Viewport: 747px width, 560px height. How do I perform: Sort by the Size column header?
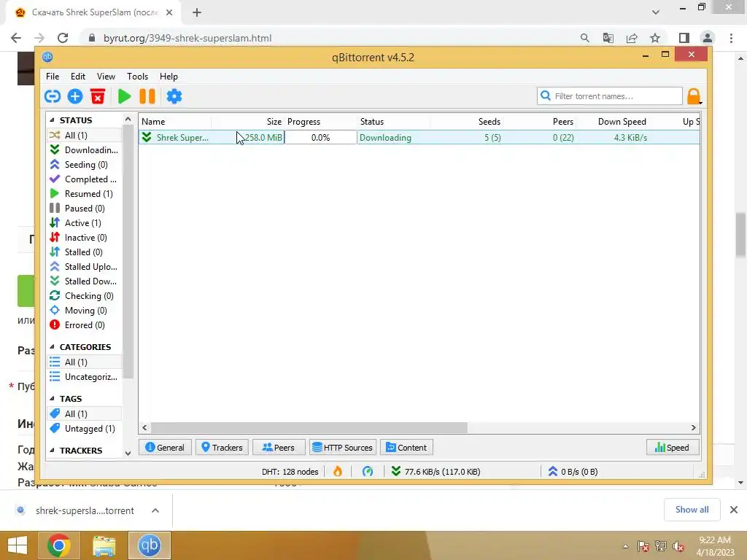point(248,122)
